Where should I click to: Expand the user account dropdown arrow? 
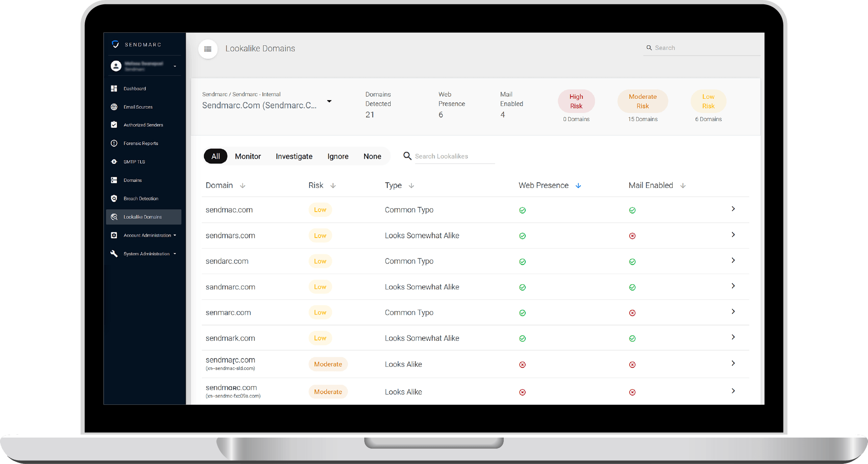point(175,66)
